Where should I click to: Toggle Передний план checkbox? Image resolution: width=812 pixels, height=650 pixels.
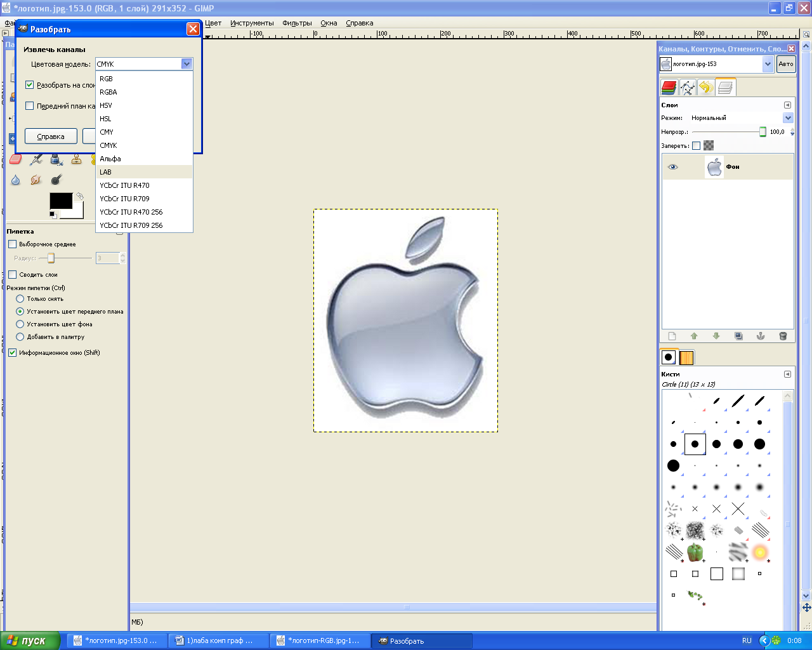click(29, 106)
